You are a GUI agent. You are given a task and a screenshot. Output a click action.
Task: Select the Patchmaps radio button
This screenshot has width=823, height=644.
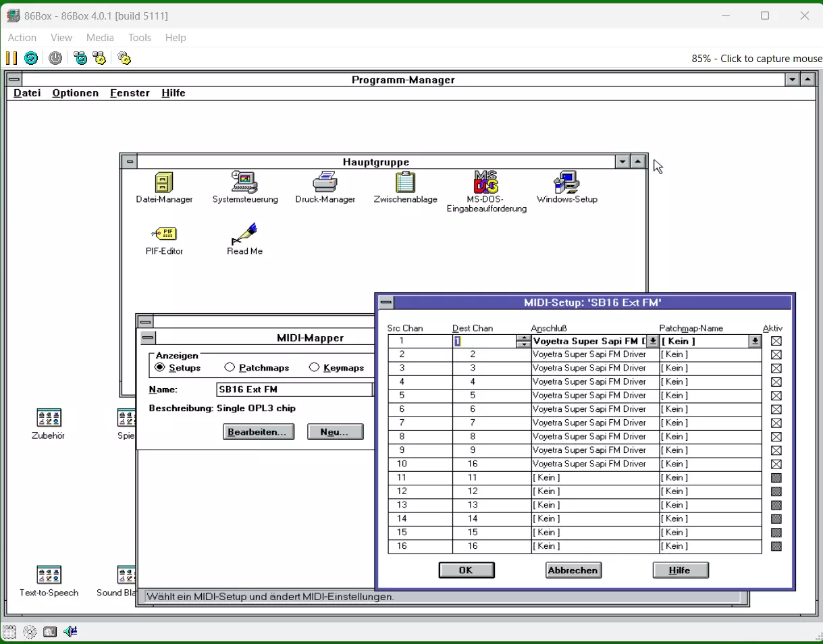(230, 367)
